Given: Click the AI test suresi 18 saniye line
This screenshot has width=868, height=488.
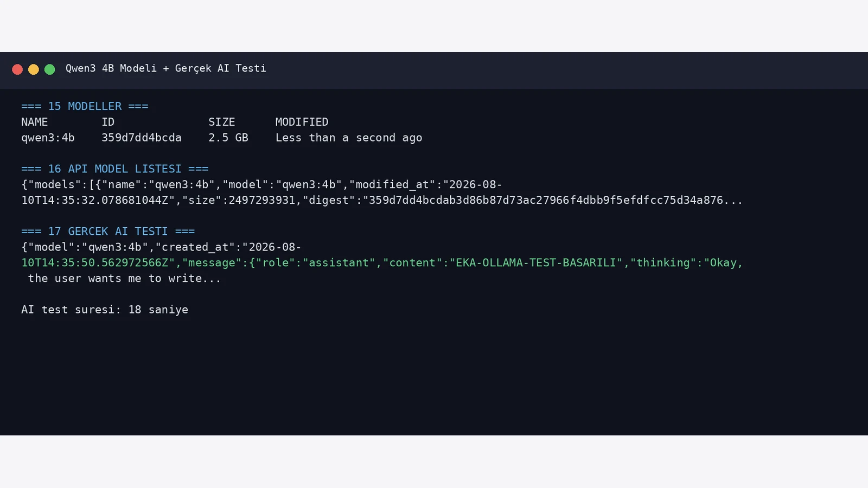Looking at the screenshot, I should pyautogui.click(x=105, y=310).
